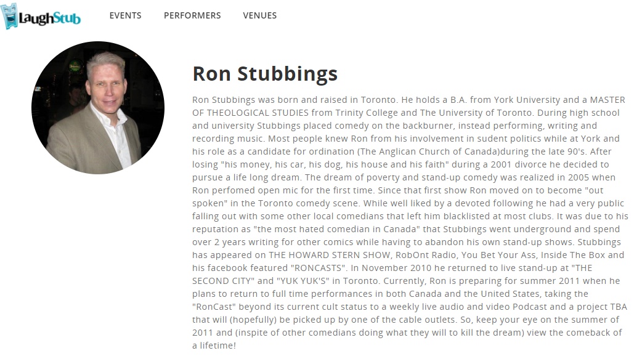
Task: Click THE HOWARD STERN SHOW text
Action: [330, 255]
